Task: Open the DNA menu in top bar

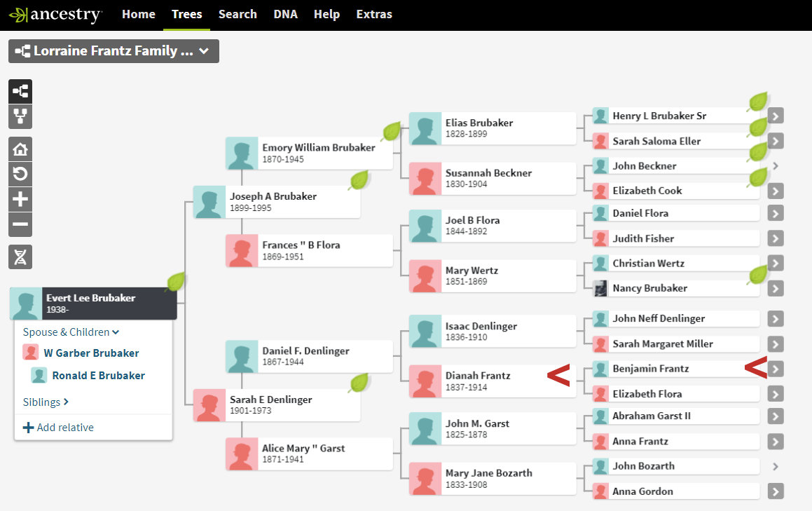Action: 285,14
